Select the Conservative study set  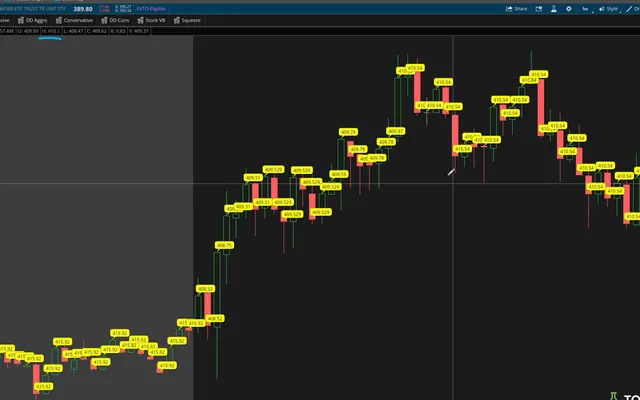pyautogui.click(x=74, y=20)
